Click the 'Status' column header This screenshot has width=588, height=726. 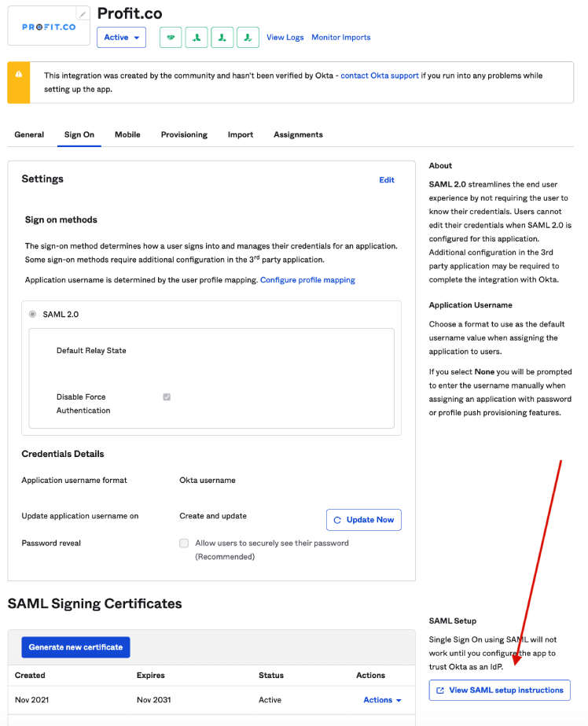coord(271,676)
